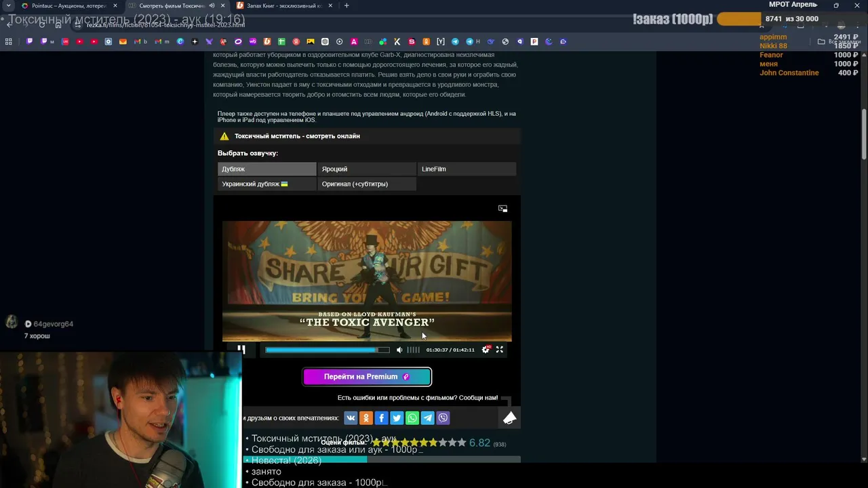Viewport: 868px width, 488px height.
Task: Click the 'Feanor' donor entry
Action: point(771,55)
